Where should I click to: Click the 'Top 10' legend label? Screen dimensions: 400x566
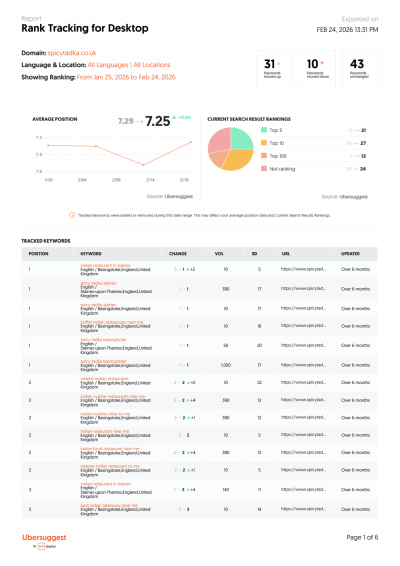tap(277, 143)
